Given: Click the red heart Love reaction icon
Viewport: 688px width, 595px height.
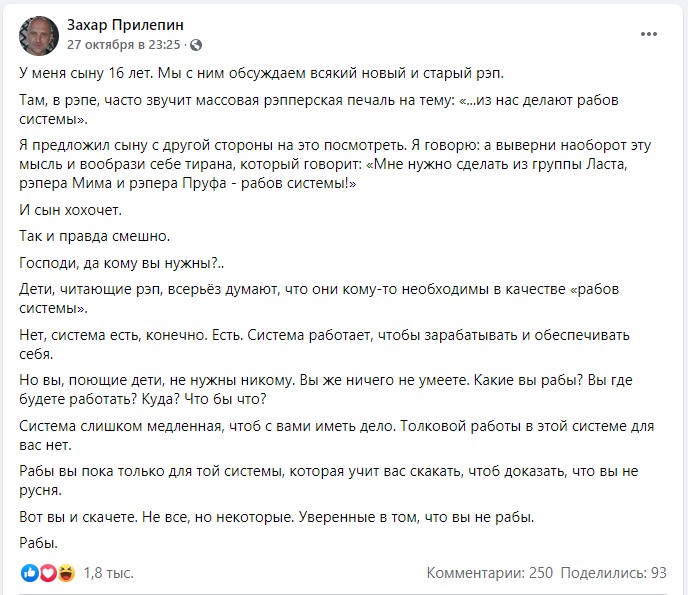Looking at the screenshot, I should [48, 573].
